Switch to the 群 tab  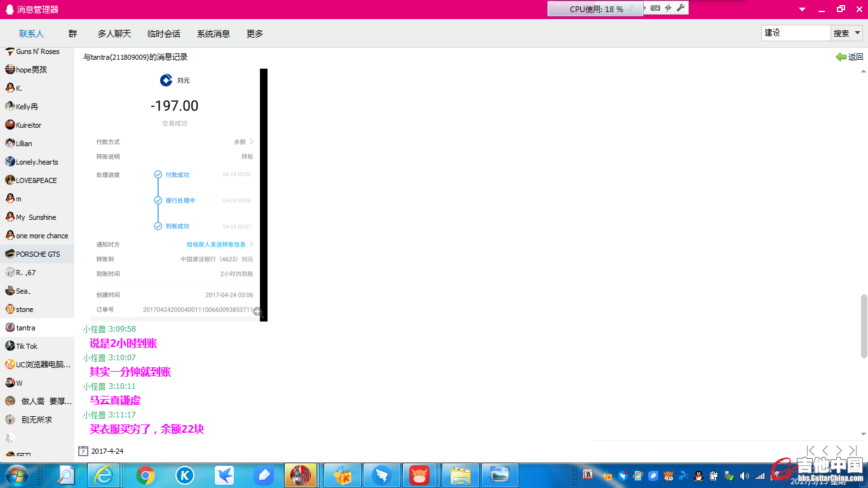tap(72, 34)
